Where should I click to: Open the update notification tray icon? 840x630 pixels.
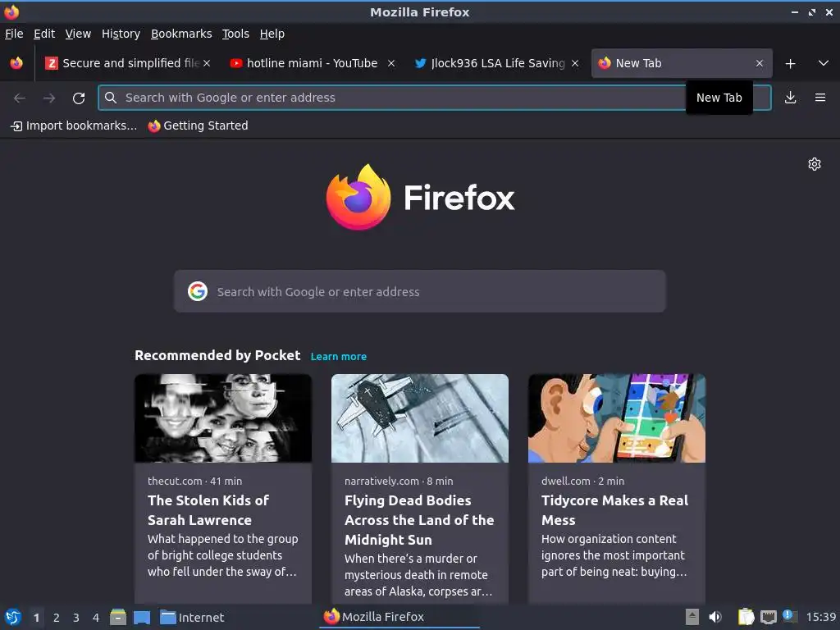point(790,616)
